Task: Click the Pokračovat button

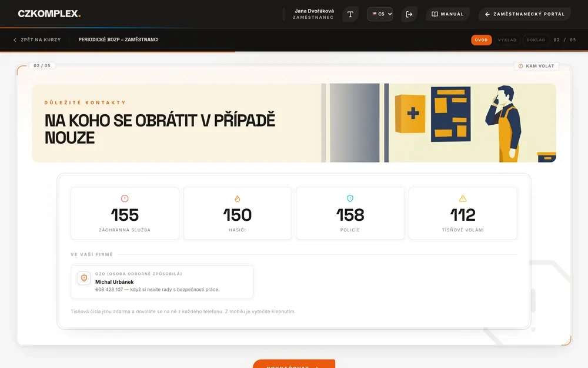Action: point(293,365)
